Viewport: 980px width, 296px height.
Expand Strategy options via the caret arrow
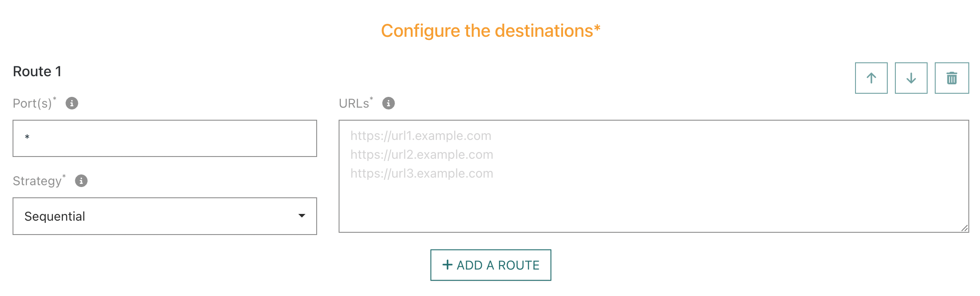point(302,216)
